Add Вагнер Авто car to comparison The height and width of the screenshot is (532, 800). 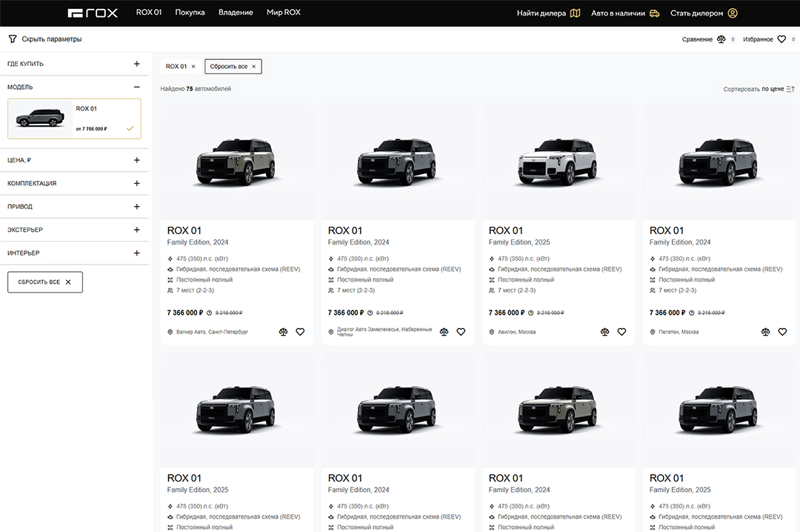[283, 332]
